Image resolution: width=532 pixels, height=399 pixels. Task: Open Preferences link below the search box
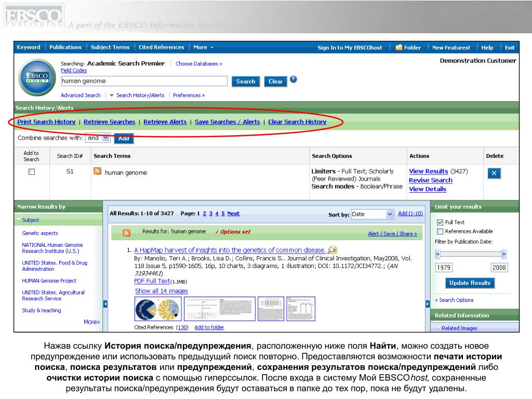189,96
